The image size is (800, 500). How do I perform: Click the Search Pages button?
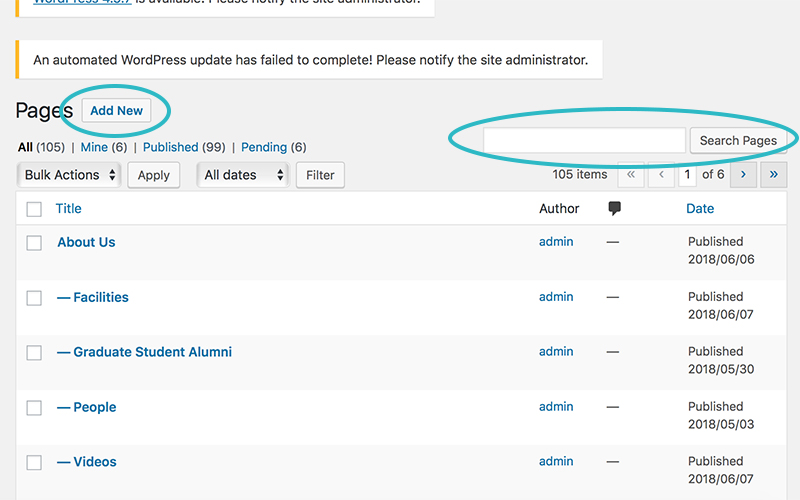point(738,140)
